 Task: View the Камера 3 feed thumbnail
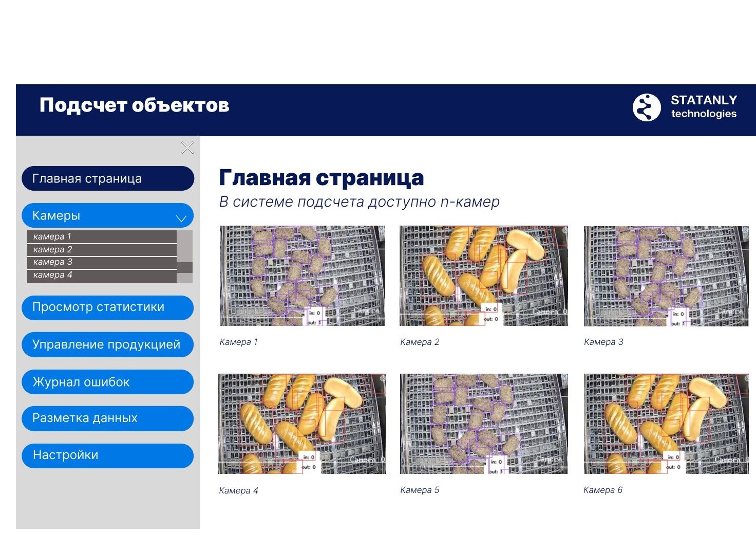[x=666, y=276]
